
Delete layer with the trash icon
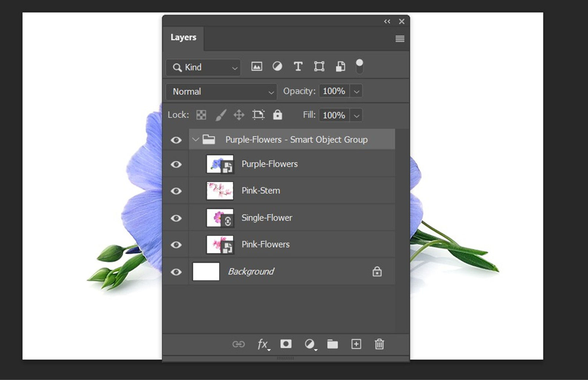point(379,344)
